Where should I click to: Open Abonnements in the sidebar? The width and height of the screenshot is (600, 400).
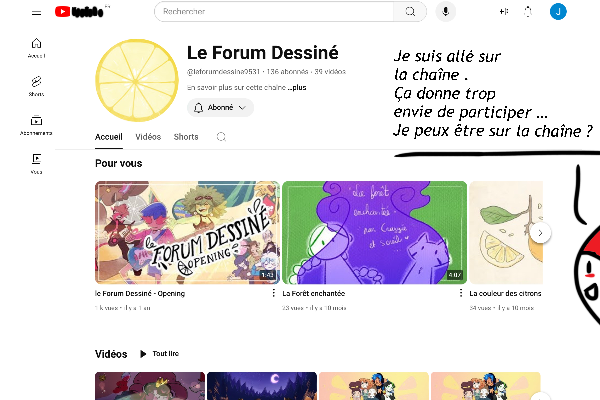pos(36,125)
